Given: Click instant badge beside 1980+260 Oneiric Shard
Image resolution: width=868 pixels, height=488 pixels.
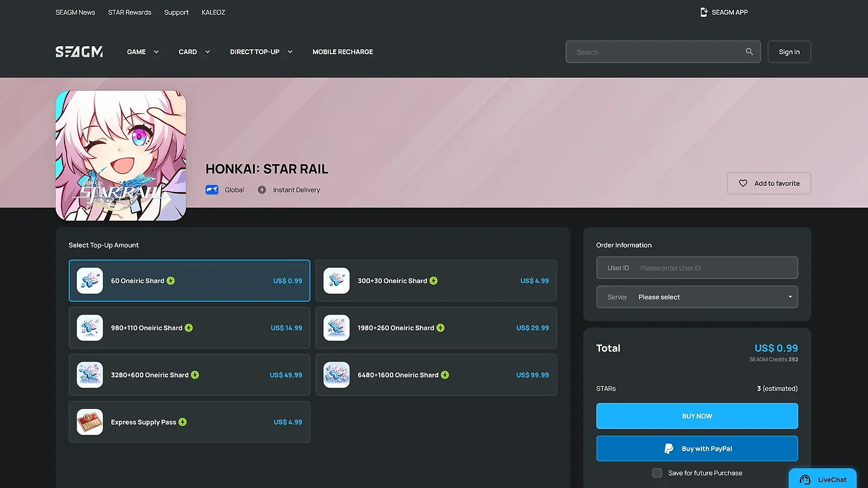Looking at the screenshot, I should [x=441, y=328].
